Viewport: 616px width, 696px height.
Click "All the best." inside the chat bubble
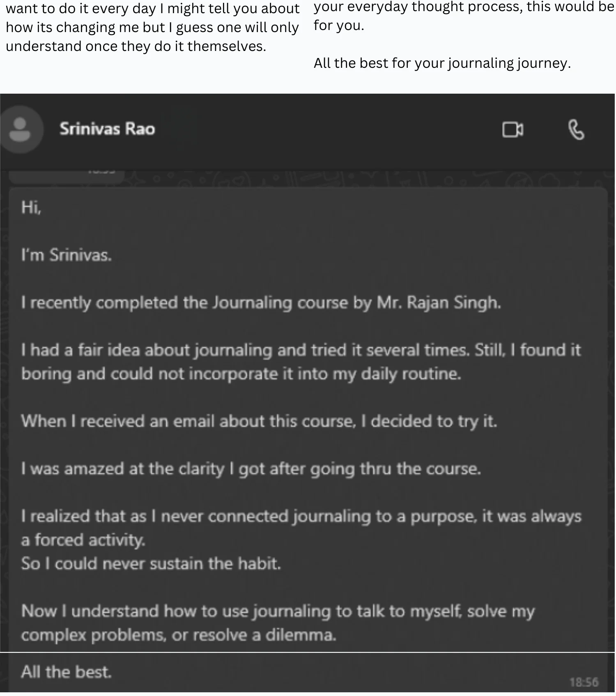click(x=66, y=672)
